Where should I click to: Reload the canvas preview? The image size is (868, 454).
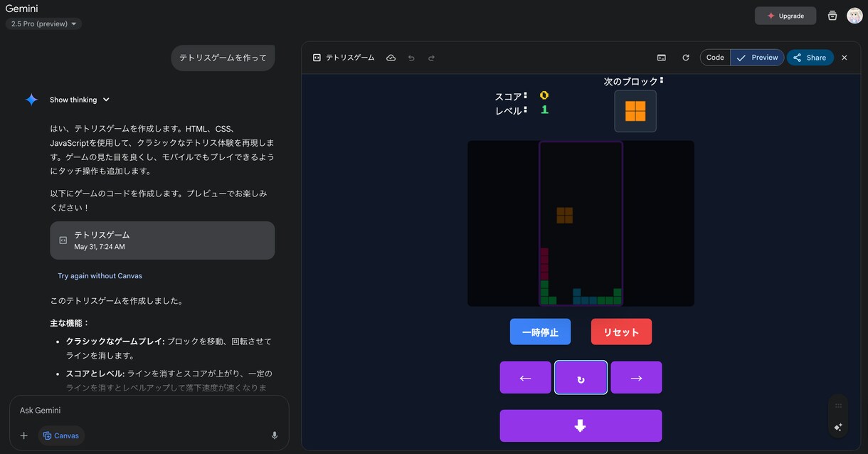[x=686, y=58]
